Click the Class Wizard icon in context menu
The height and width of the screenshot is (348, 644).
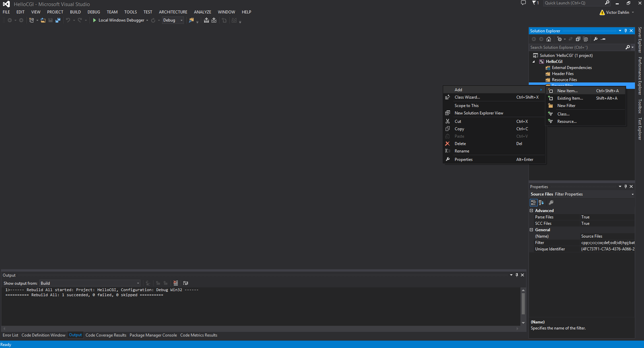[x=448, y=97]
